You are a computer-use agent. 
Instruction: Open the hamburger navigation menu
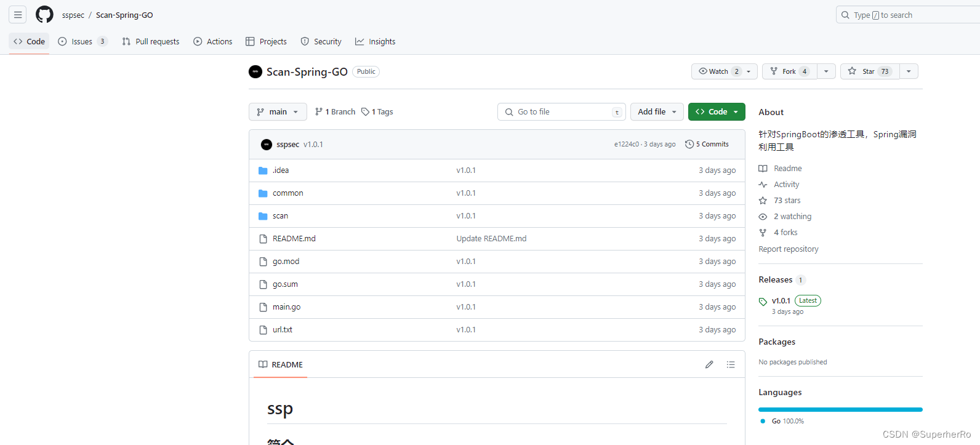coord(18,15)
